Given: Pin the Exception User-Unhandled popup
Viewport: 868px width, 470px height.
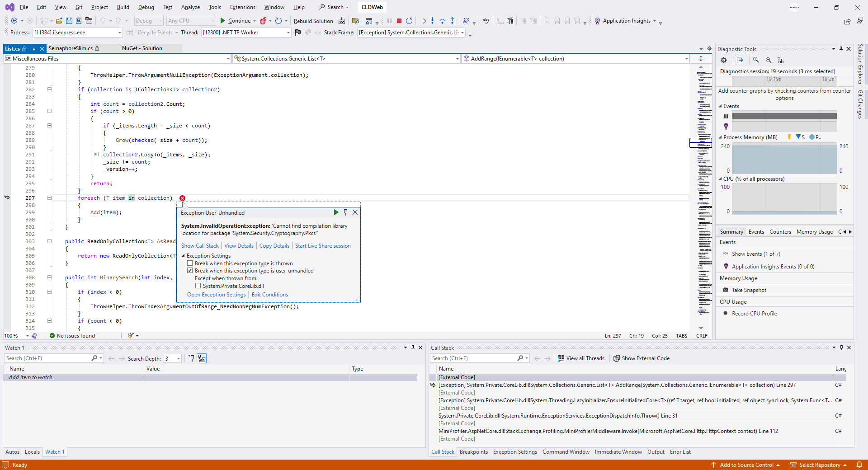Looking at the screenshot, I should (x=345, y=212).
